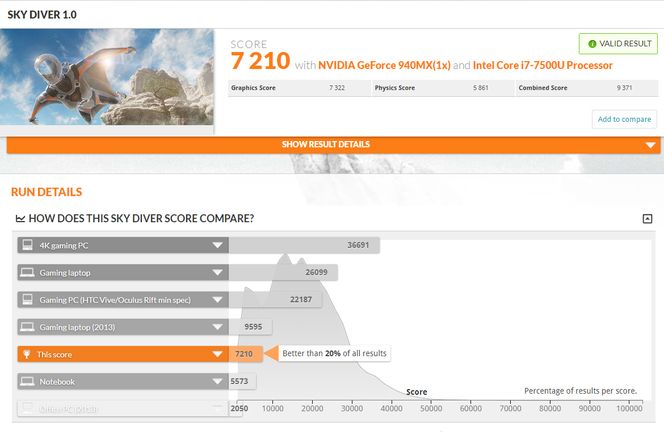The image size is (664, 432).
Task: Click the Physics Score cell
Action: [x=443, y=88]
